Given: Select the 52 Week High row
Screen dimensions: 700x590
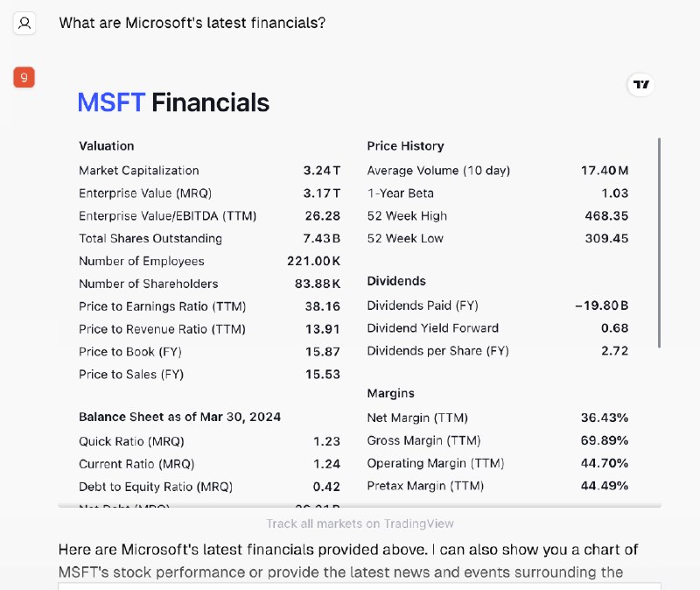Looking at the screenshot, I should point(497,216).
